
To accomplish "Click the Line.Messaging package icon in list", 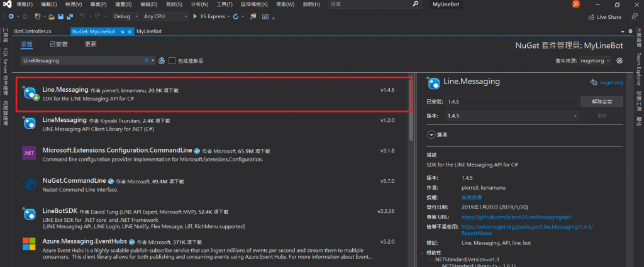I will click(x=30, y=93).
